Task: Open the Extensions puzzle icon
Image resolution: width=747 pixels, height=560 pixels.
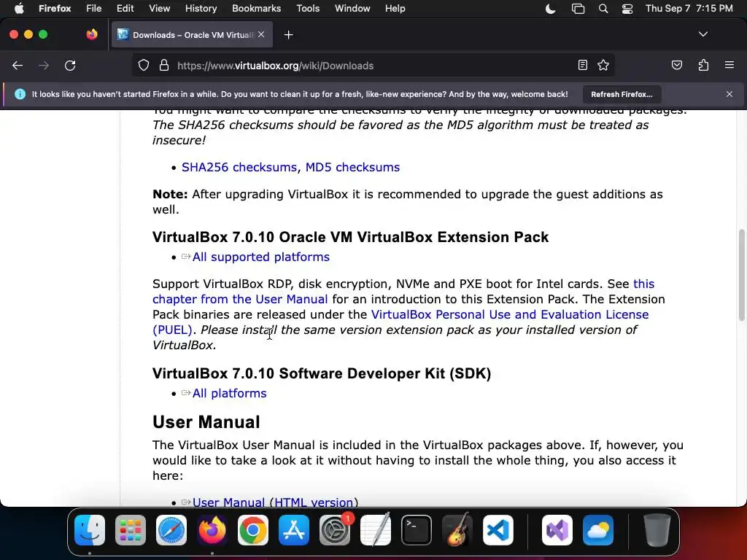Action: tap(703, 65)
